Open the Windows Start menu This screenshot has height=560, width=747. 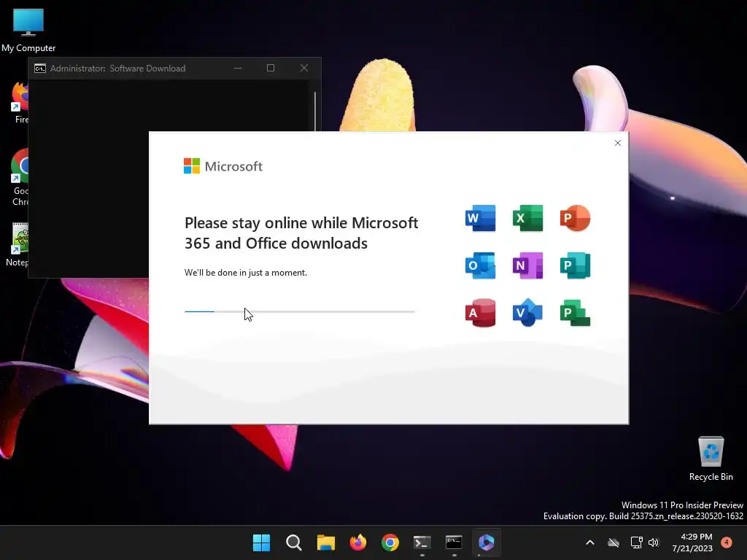[x=261, y=542]
